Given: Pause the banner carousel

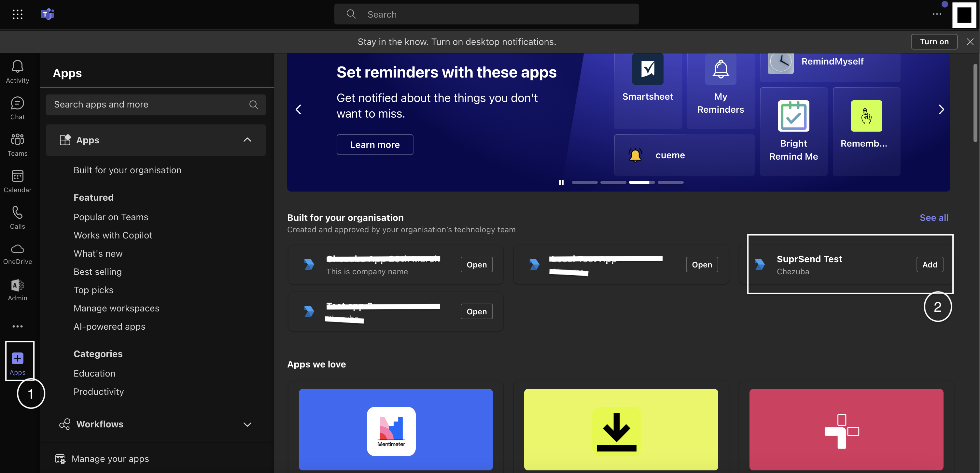Looking at the screenshot, I should (x=561, y=182).
